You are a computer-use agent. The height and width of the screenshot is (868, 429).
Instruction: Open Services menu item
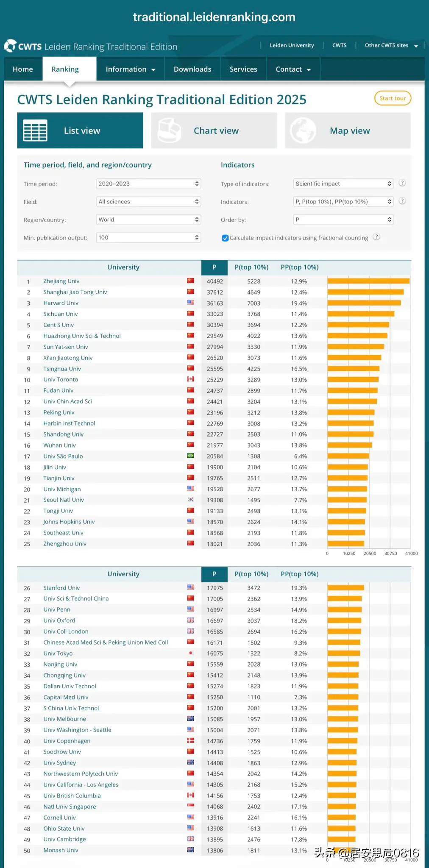[x=243, y=69]
